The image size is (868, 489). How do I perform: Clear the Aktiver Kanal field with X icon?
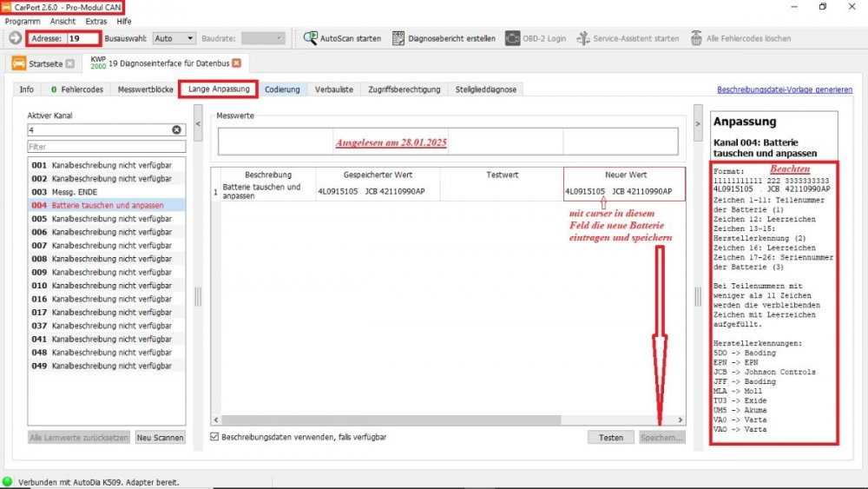[176, 129]
